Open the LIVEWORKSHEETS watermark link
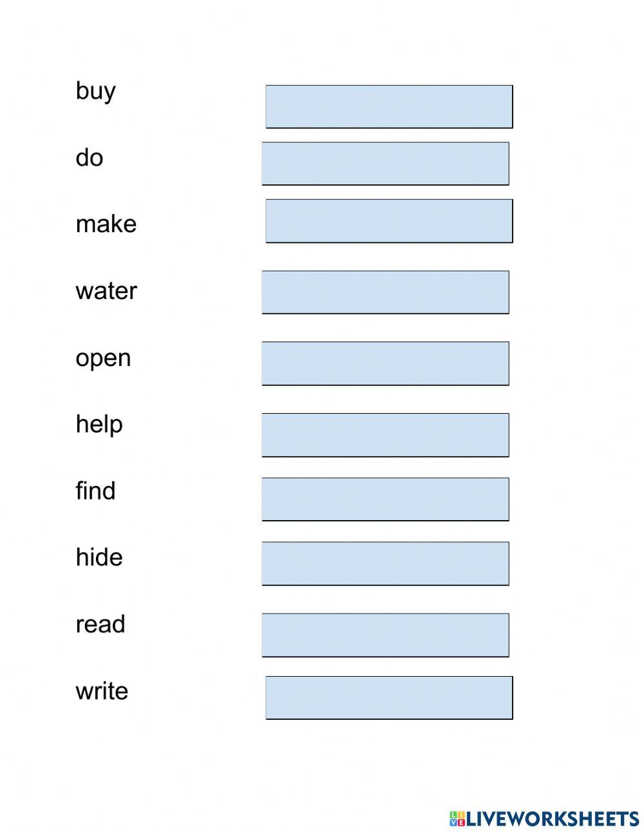Viewport: 644px width, 832px height. [553, 818]
